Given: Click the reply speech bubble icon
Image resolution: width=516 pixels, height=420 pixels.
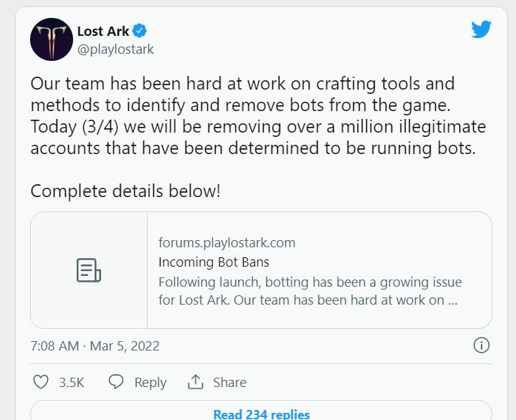Looking at the screenshot, I should (116, 382).
